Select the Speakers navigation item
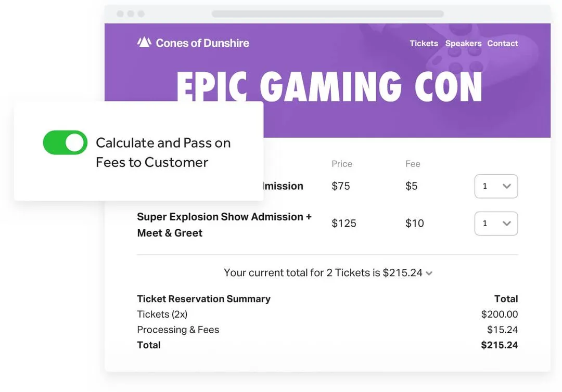The width and height of the screenshot is (562, 392). [x=463, y=43]
